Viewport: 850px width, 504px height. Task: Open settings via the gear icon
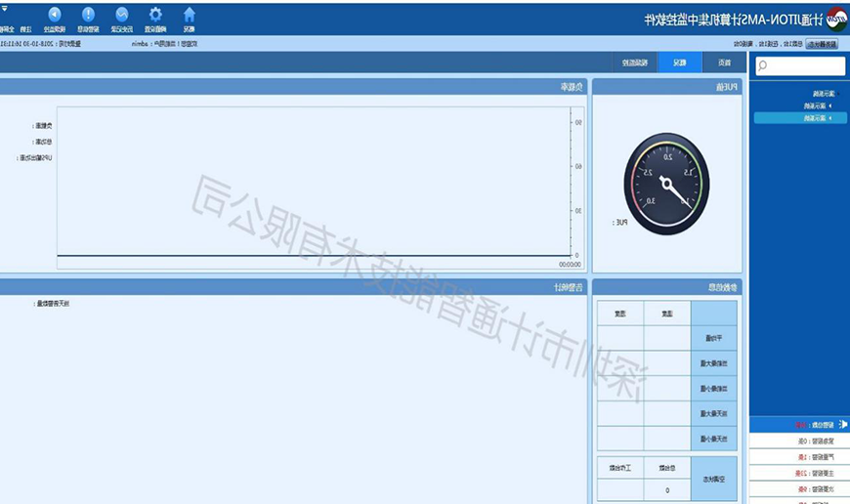click(x=156, y=15)
